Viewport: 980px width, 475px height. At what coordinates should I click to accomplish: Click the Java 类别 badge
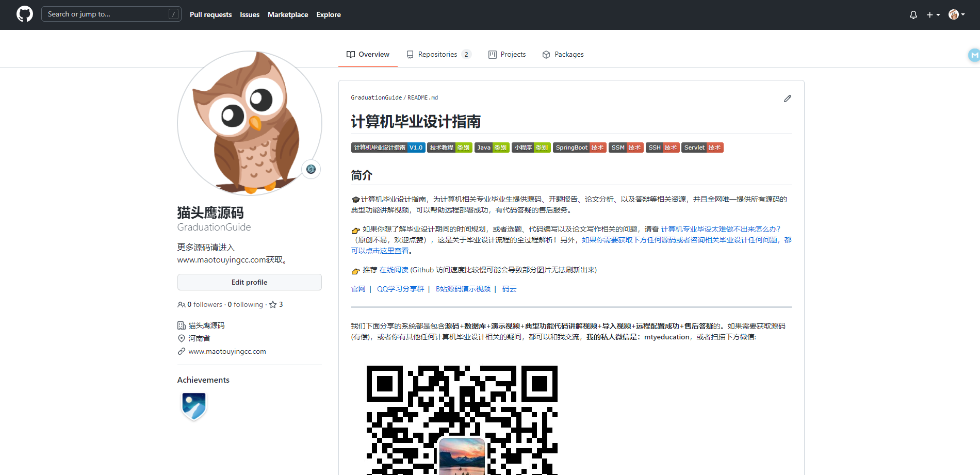492,148
